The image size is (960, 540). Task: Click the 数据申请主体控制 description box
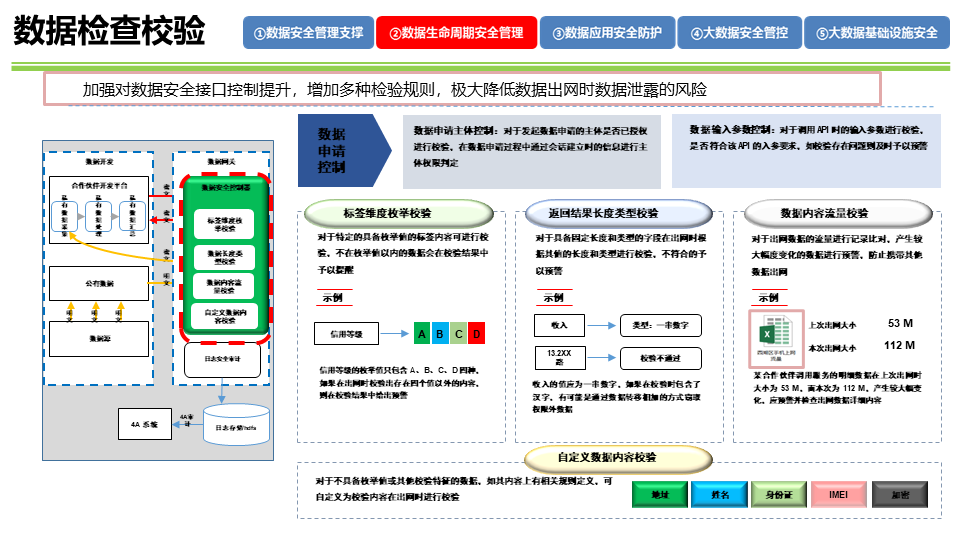click(531, 151)
